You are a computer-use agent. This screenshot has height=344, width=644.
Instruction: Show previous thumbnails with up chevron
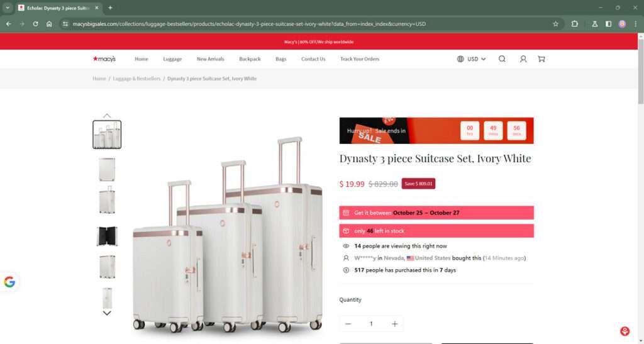pos(107,116)
